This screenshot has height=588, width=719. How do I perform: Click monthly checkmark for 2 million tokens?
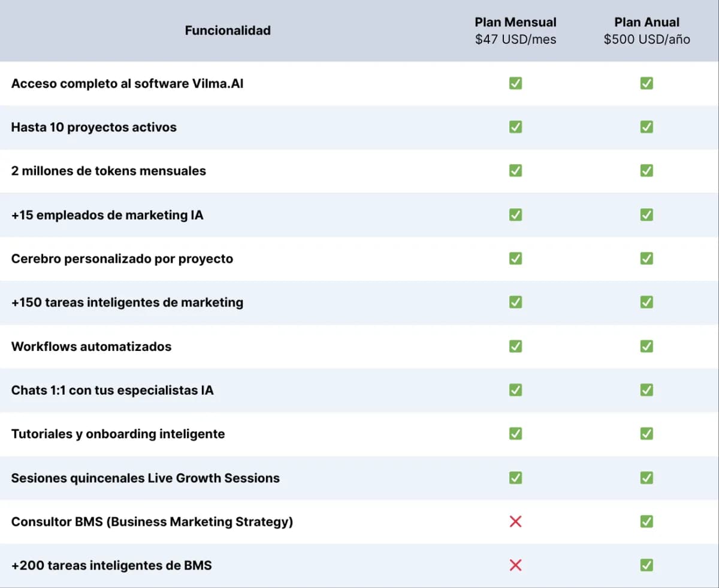coord(515,171)
